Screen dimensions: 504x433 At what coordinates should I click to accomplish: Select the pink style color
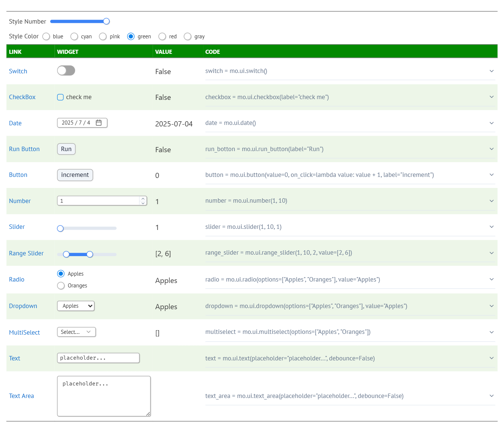click(x=103, y=36)
